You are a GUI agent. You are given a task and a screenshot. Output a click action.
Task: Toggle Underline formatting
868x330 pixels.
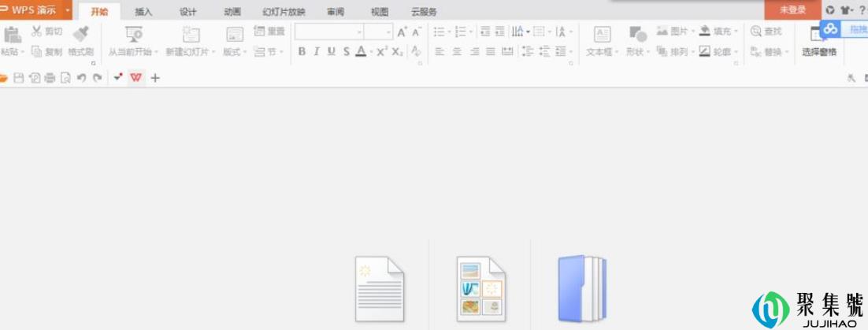(331, 52)
